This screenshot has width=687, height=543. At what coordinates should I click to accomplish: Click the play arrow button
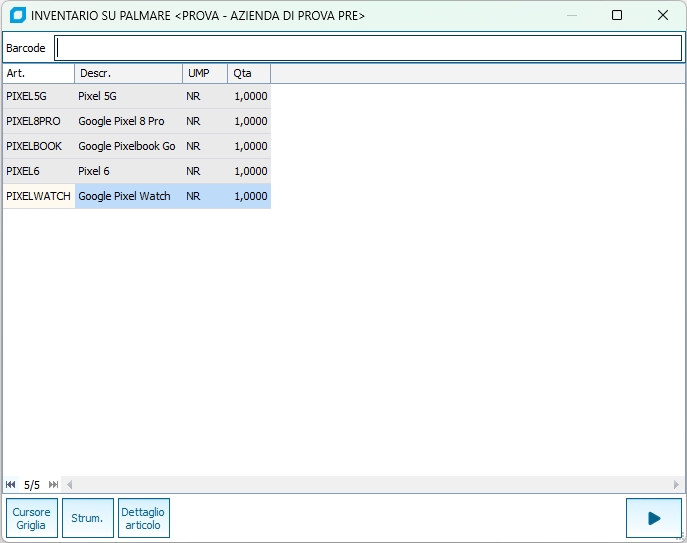click(x=654, y=518)
